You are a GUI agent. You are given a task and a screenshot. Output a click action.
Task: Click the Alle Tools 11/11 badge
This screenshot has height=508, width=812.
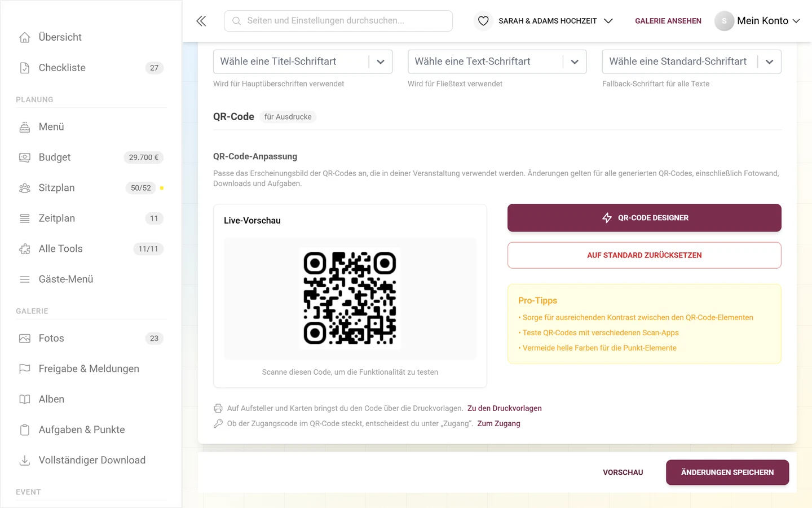tap(148, 249)
